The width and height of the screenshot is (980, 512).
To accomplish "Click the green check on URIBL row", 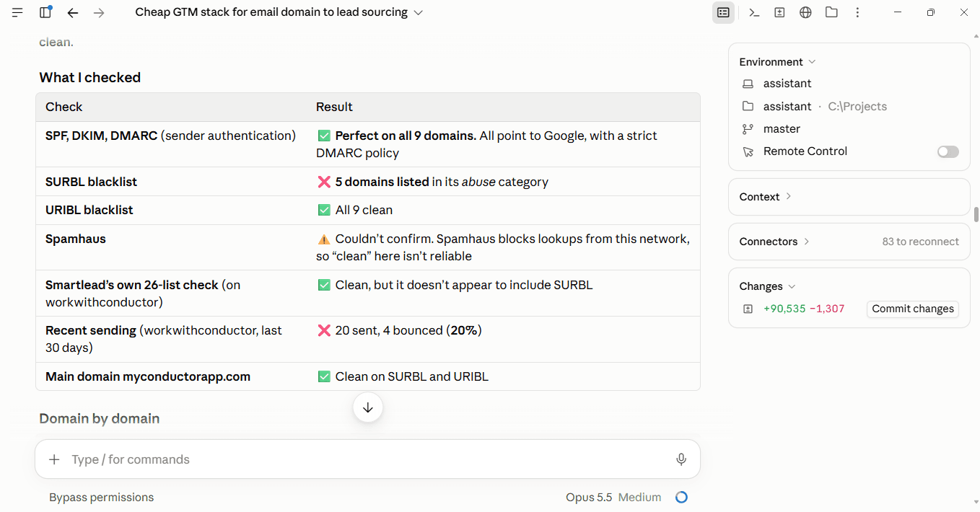I will [324, 211].
